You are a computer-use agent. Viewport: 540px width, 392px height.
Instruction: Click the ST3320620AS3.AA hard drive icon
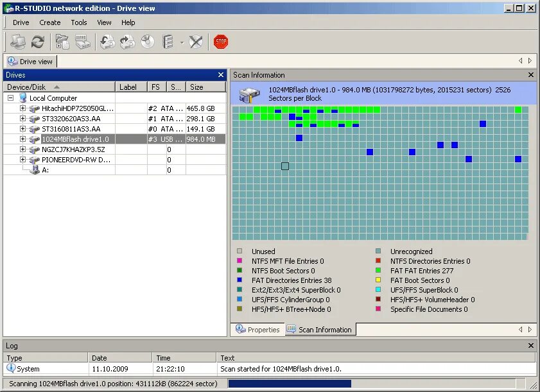click(35, 119)
